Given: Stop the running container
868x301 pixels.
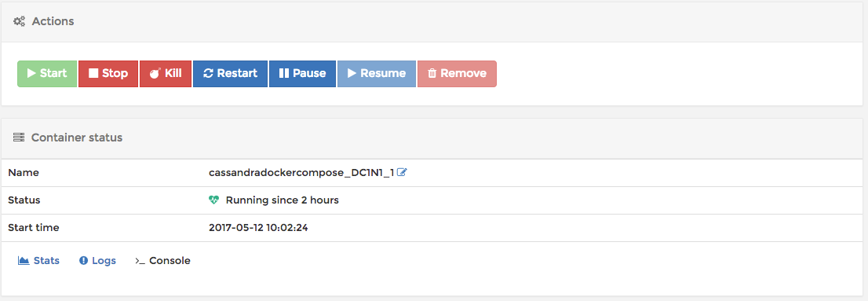Looking at the screenshot, I should coord(108,74).
